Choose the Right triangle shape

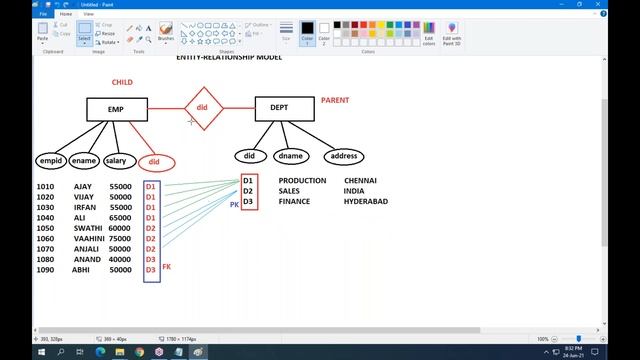pos(184,33)
